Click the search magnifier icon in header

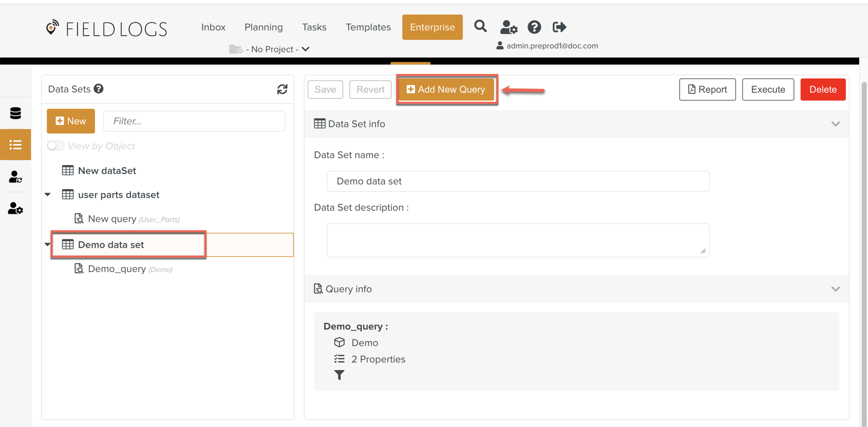(x=480, y=26)
